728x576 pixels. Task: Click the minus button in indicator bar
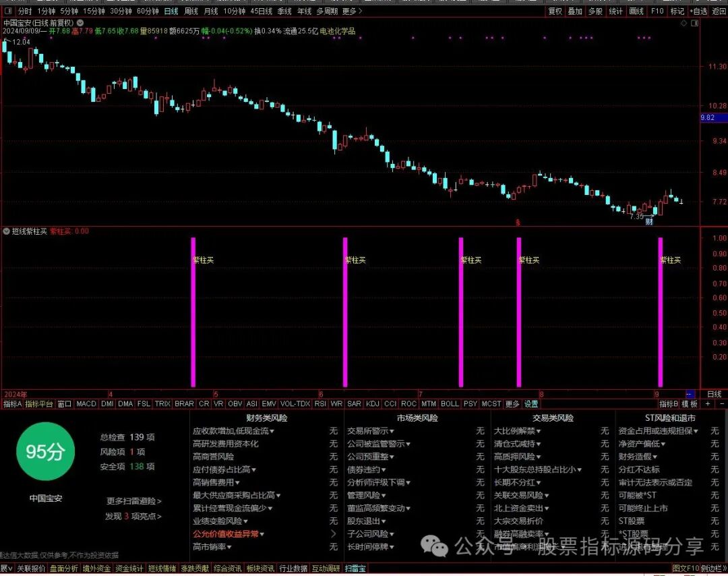coord(721,404)
